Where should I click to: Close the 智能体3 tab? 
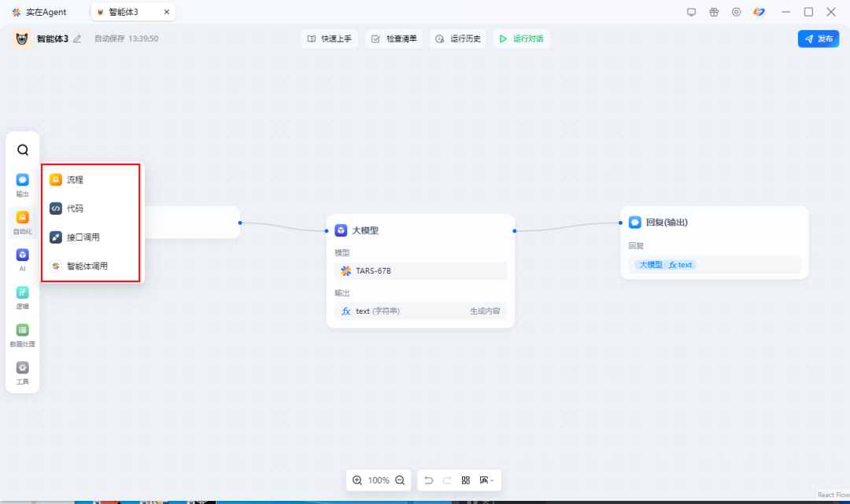(x=166, y=12)
